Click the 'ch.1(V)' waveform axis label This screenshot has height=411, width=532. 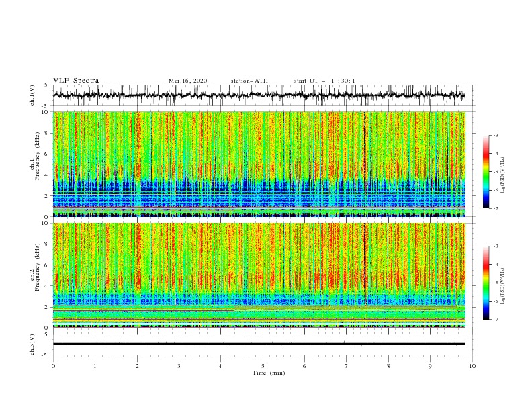[x=32, y=95]
